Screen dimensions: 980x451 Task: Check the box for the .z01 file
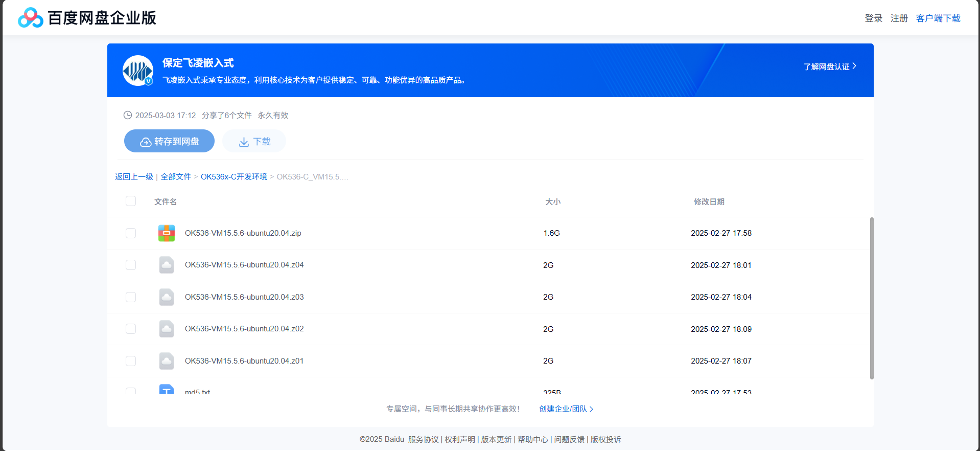131,361
